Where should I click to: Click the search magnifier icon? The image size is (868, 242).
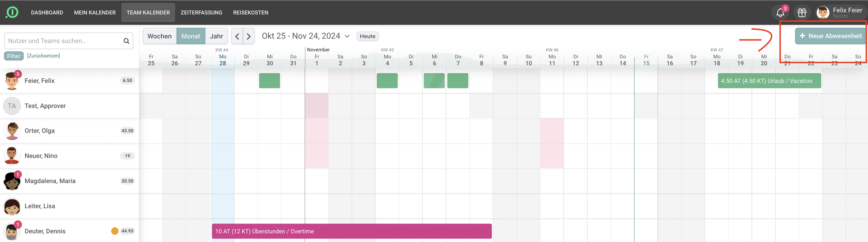point(126,41)
